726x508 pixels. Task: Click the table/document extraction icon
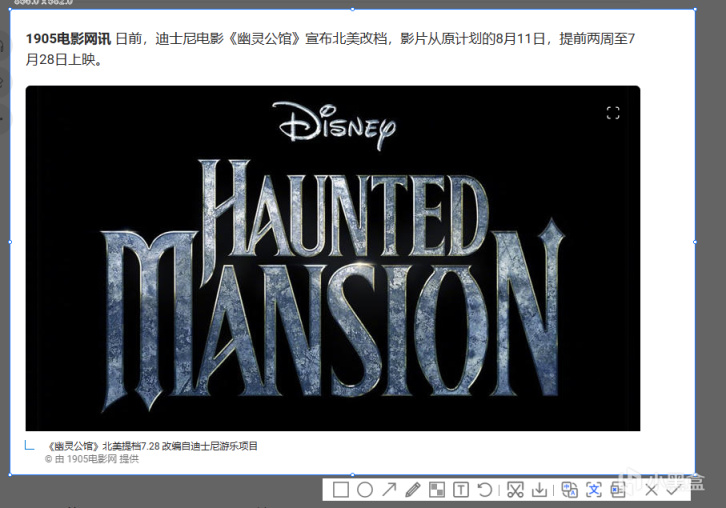[618, 489]
